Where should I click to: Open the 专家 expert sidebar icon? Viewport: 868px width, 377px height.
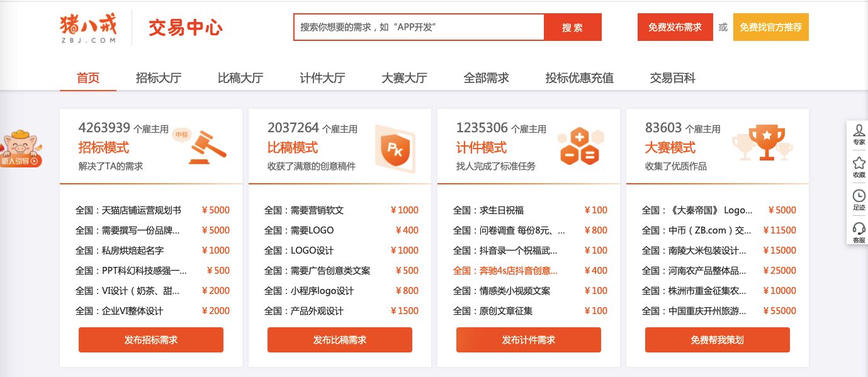pos(859,134)
